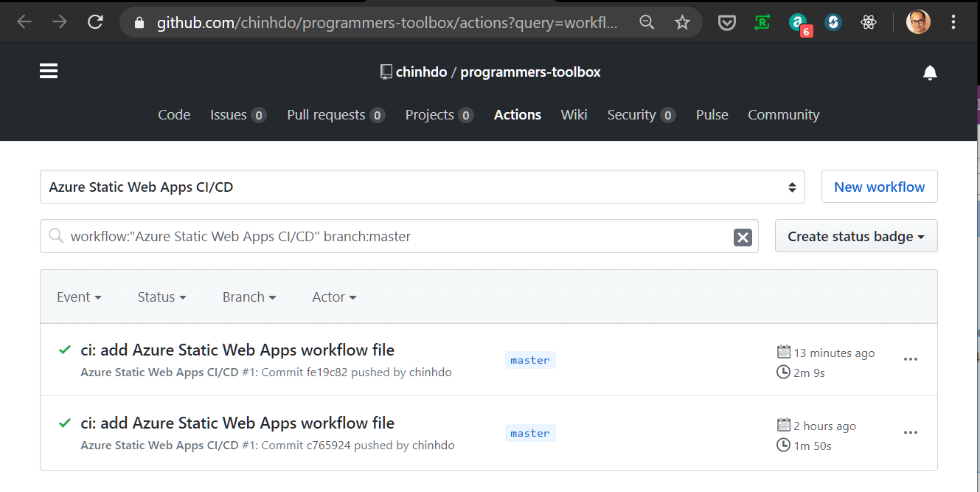The image size is (980, 492).
Task: Open the Security tab
Action: point(641,114)
